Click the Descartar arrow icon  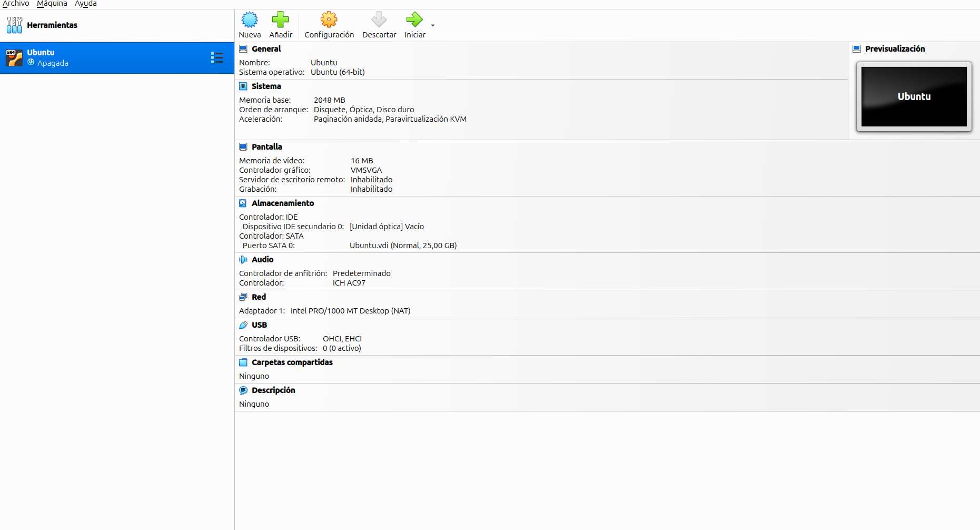[379, 20]
